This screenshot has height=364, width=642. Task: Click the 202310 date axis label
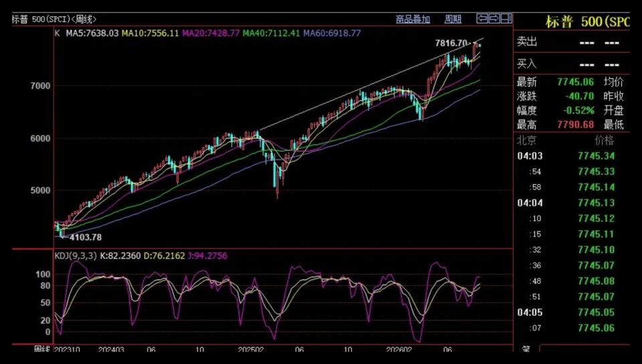pos(67,349)
